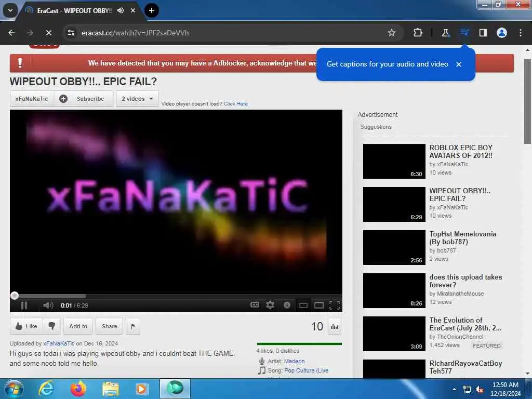The image size is (532, 399).
Task: Toggle browser side panel
Action: pos(483,33)
